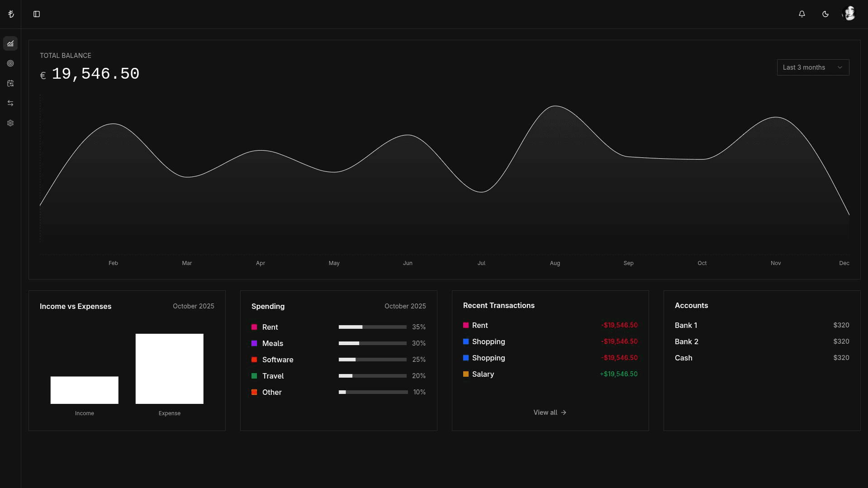The width and height of the screenshot is (868, 488).
Task: Open October 2025 selector in Income vs Expenses
Action: tap(194, 306)
